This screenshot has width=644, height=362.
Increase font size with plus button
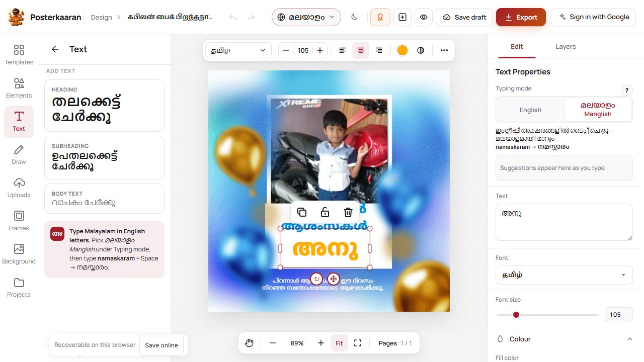pyautogui.click(x=320, y=50)
